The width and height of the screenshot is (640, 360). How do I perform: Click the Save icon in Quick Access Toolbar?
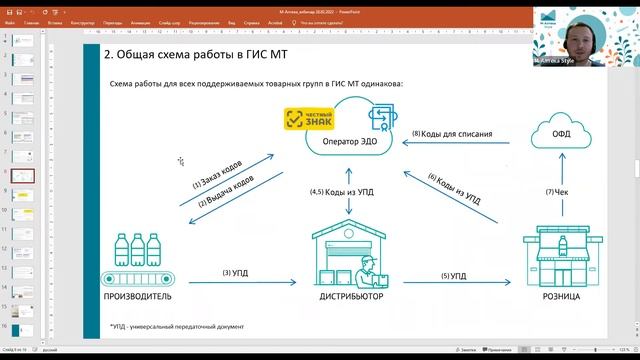9,12
